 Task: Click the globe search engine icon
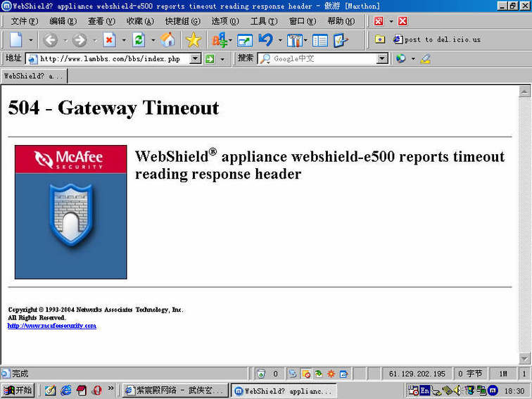click(x=401, y=58)
